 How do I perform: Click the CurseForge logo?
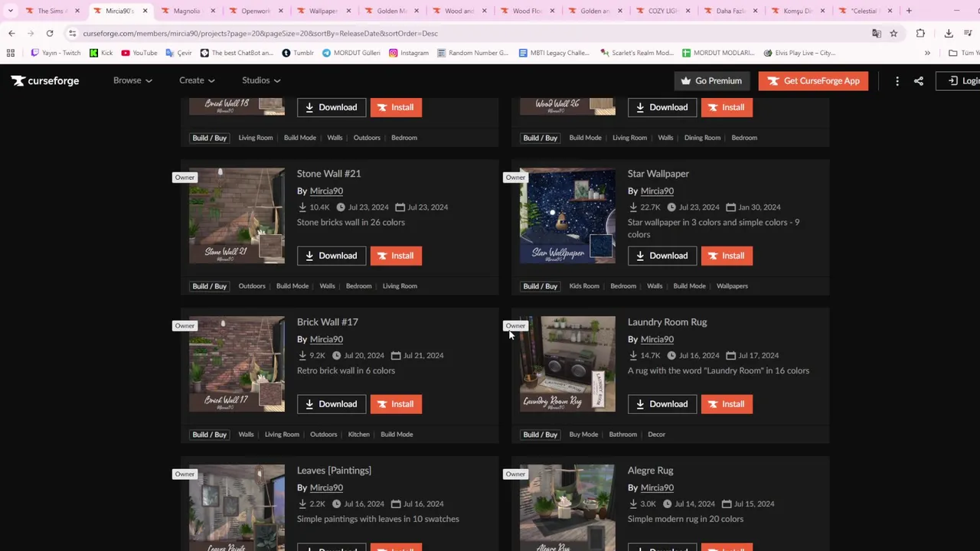(x=45, y=80)
